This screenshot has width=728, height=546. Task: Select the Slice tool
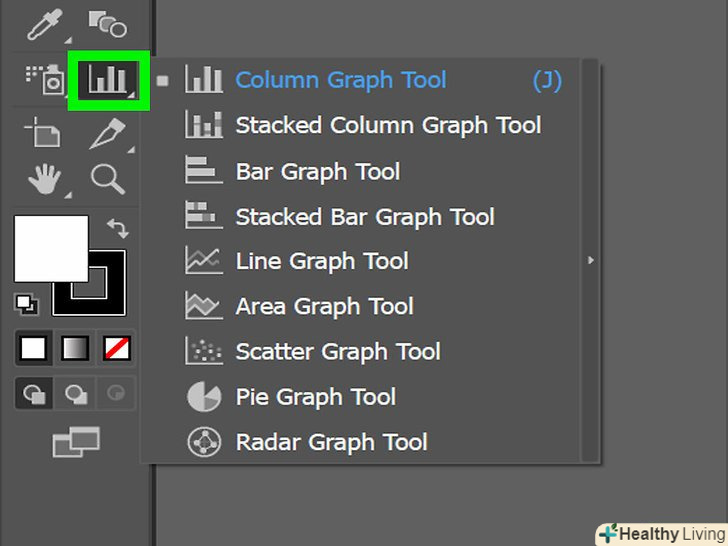click(x=106, y=133)
